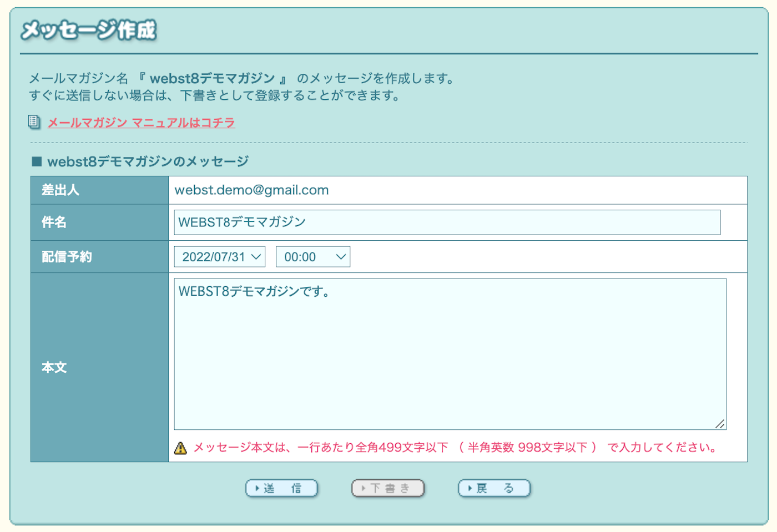Screen dimensions: 777x532
Task: Click the red character limit warning text
Action: (456, 448)
